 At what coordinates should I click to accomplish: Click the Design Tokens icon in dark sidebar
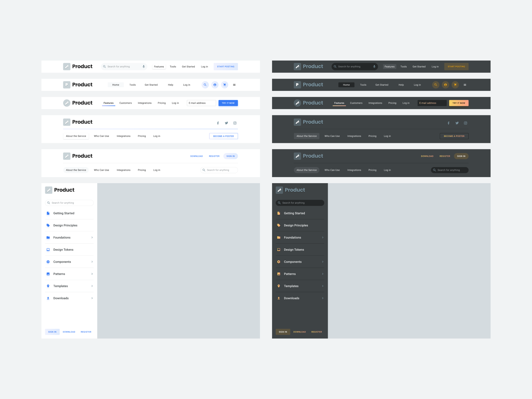tap(279, 250)
